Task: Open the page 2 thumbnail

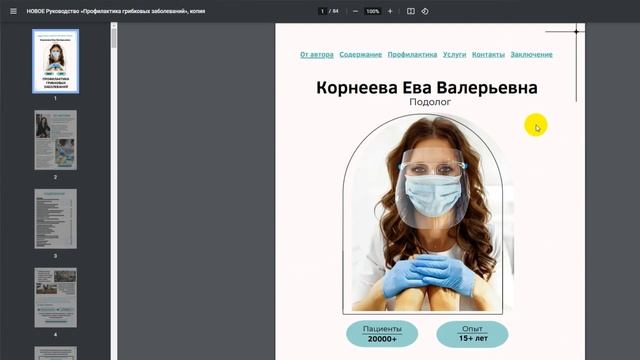Action: tap(56, 140)
